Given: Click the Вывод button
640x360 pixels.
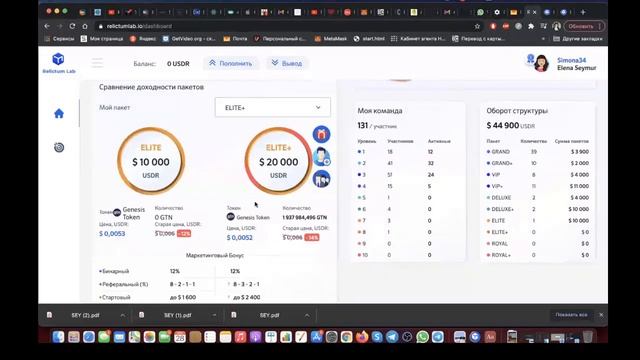Looking at the screenshot, I should (x=287, y=63).
